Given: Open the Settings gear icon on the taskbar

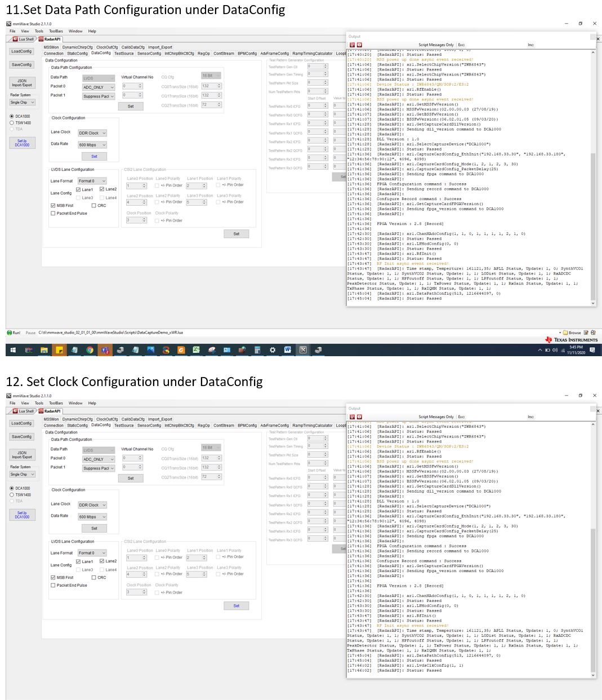Looking at the screenshot, I should [x=273, y=350].
